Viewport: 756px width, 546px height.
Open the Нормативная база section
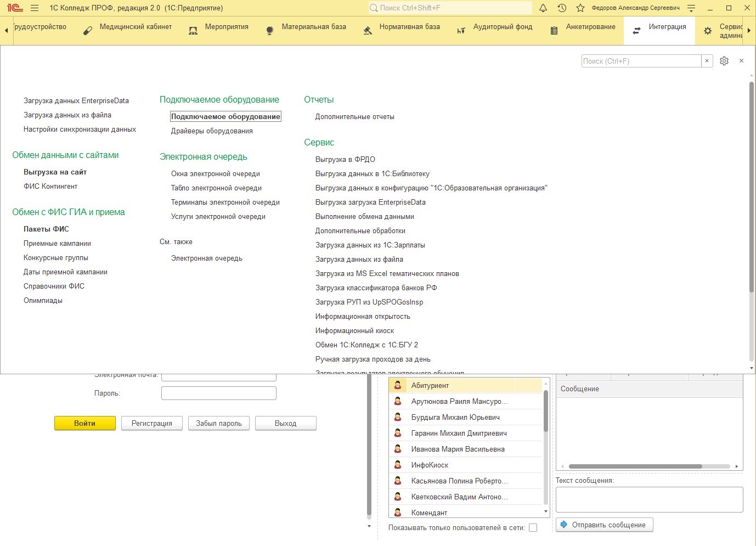tap(401, 31)
